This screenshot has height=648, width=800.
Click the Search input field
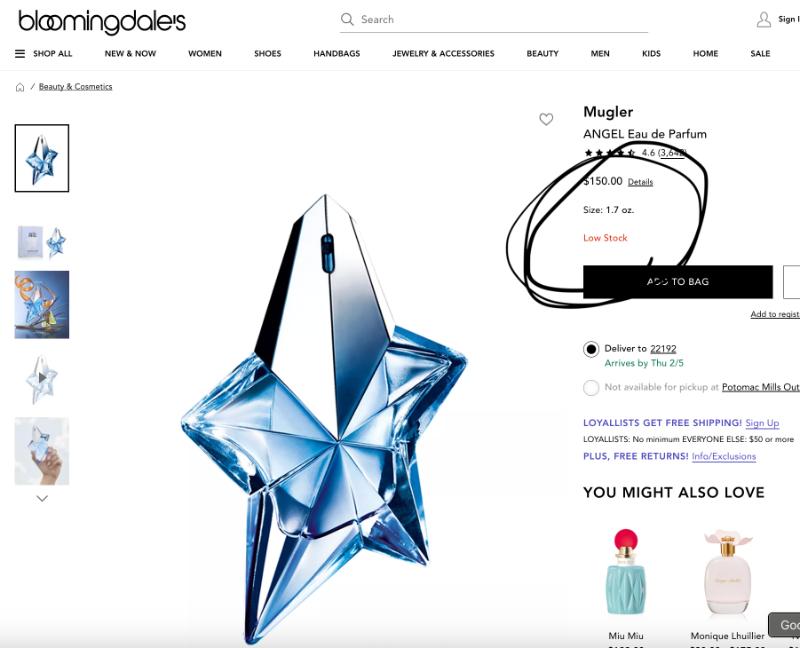(x=494, y=19)
